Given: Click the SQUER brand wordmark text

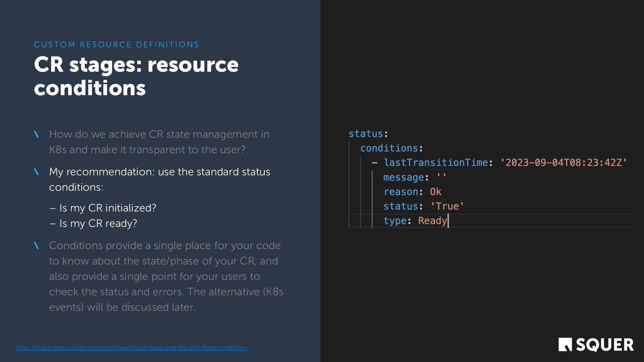Looking at the screenshot, I should click(x=605, y=345).
